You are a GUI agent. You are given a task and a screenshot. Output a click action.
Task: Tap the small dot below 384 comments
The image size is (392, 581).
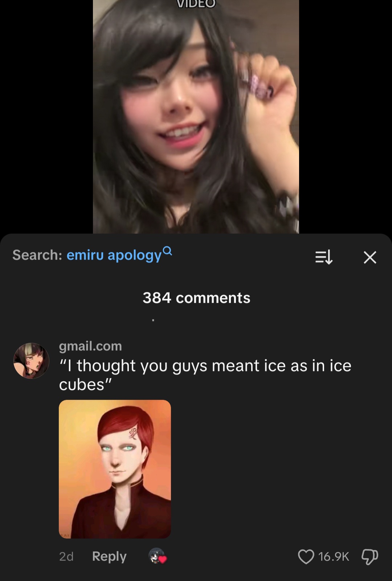click(x=153, y=320)
